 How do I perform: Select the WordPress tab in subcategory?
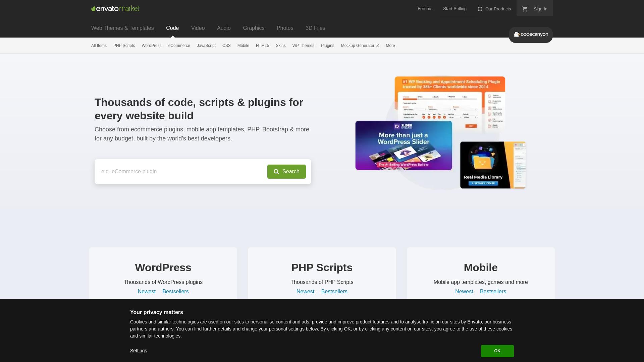(151, 46)
